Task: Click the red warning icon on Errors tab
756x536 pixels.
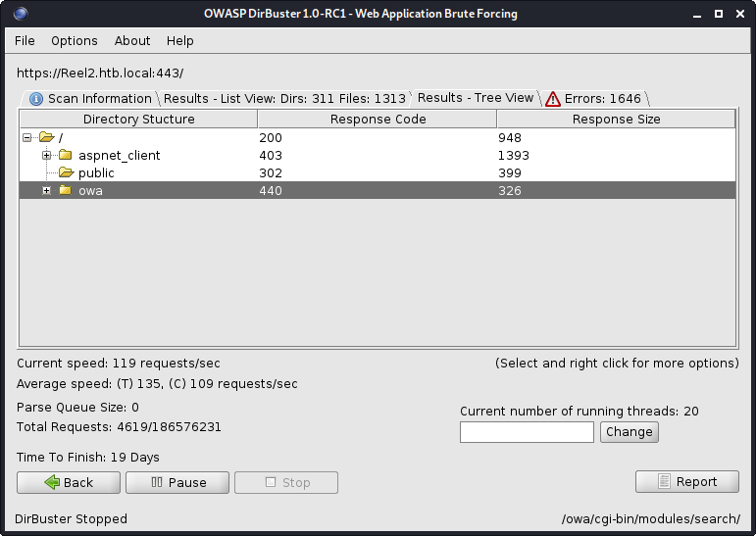Action: [x=553, y=98]
